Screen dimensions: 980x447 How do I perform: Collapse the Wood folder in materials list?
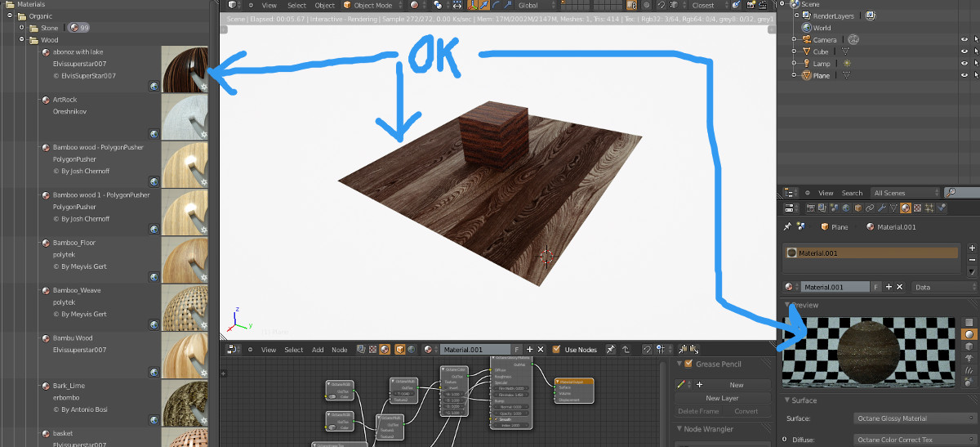[22, 39]
